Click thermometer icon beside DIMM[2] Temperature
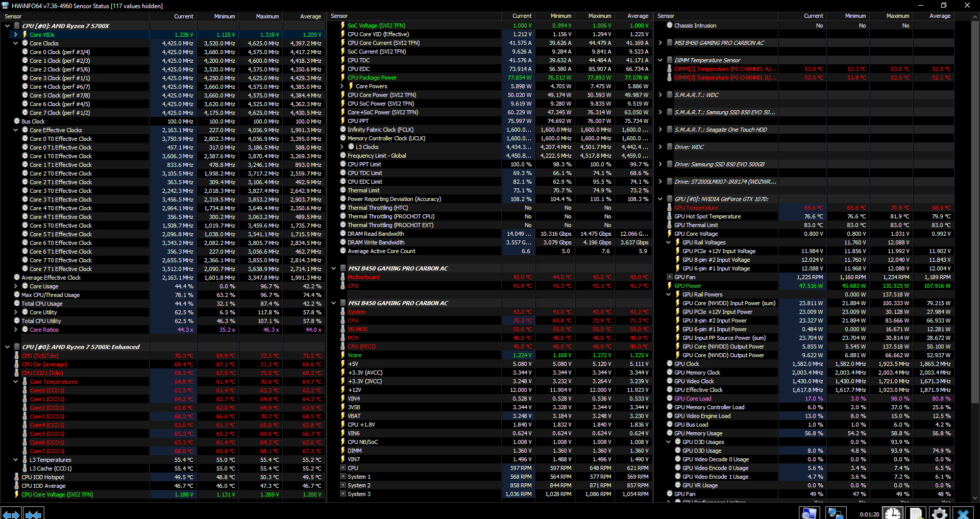980x519 pixels. point(669,69)
